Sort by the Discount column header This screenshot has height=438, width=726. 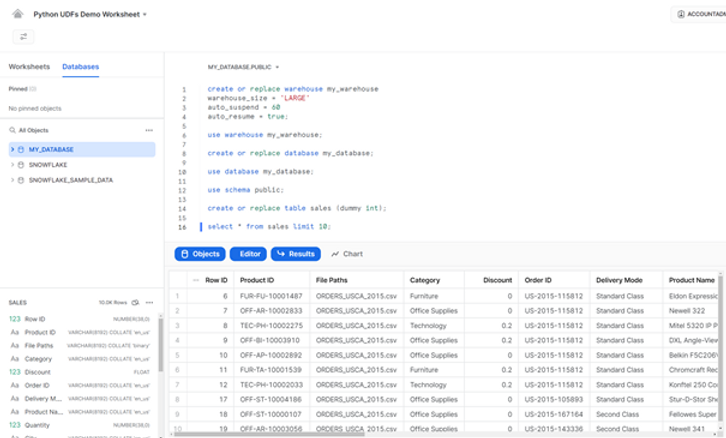(491, 280)
